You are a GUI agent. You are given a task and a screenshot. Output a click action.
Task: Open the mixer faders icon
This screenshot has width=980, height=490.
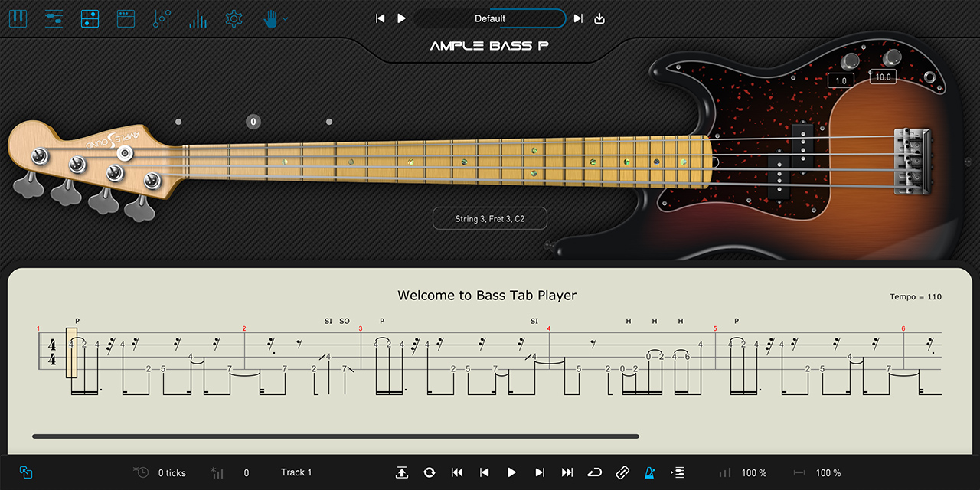pos(162,18)
